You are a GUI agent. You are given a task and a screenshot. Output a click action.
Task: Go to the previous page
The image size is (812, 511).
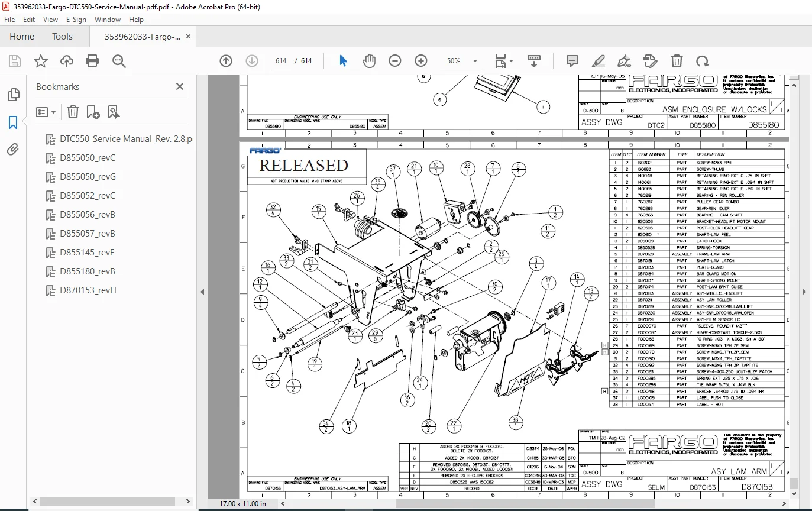pos(225,61)
